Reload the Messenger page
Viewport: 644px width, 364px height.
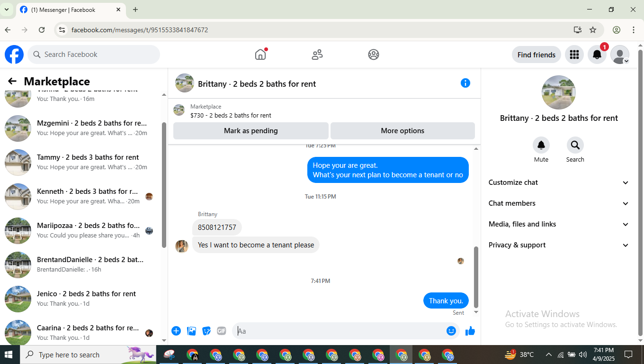point(42,30)
